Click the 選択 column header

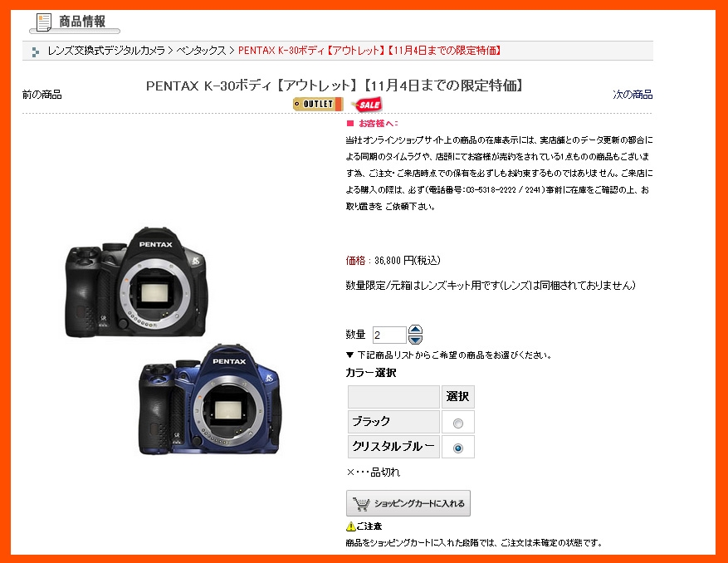pos(457,396)
